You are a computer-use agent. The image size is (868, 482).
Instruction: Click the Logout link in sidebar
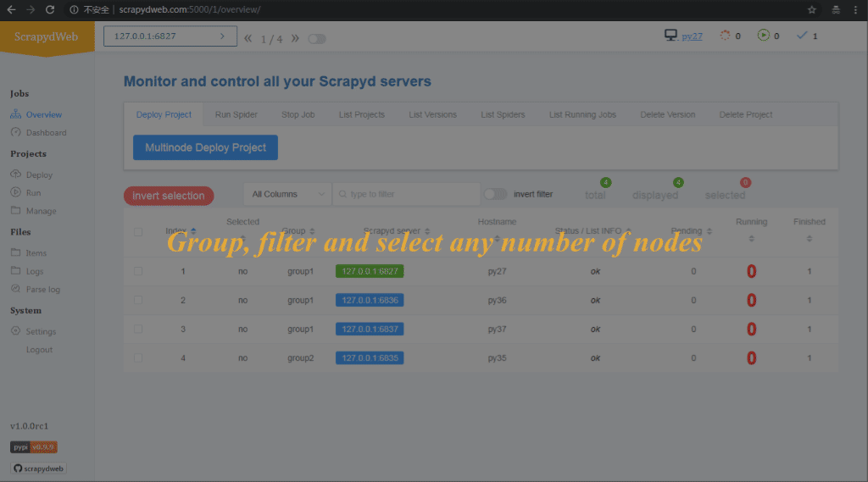[x=39, y=349]
